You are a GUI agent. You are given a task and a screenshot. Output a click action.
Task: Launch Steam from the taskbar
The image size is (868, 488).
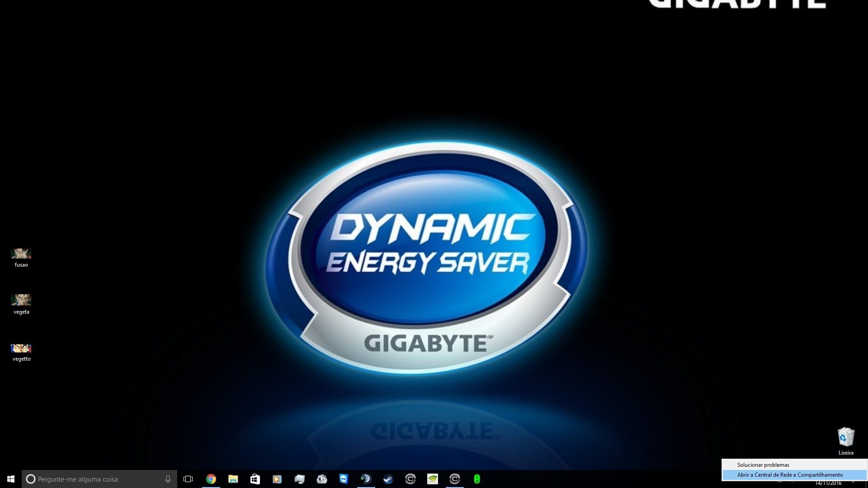pyautogui.click(x=388, y=479)
